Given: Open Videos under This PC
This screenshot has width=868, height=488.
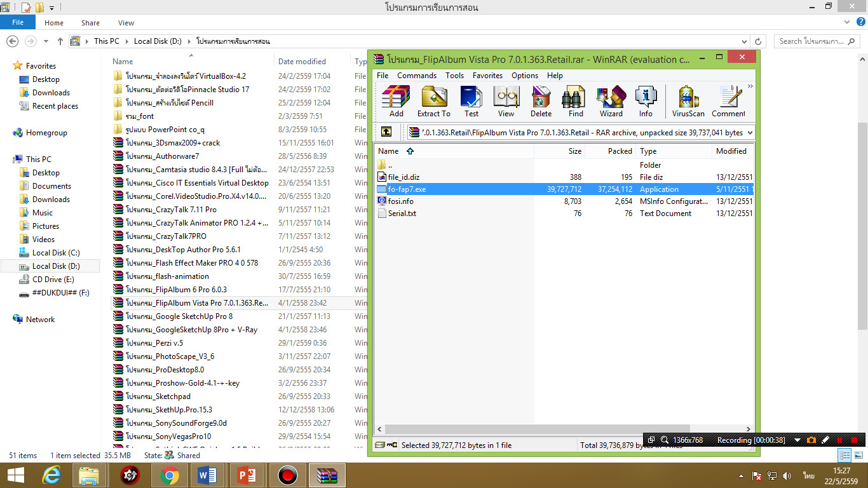Looking at the screenshot, I should [43, 240].
